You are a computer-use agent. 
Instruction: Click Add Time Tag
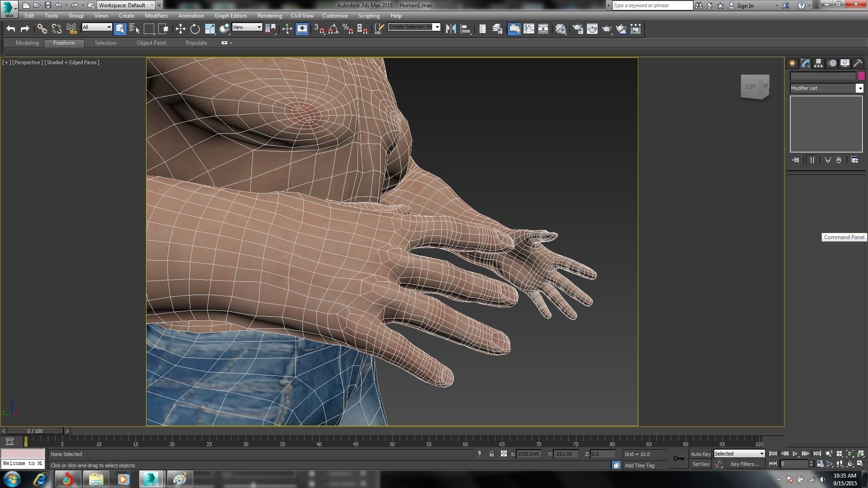(x=639, y=465)
